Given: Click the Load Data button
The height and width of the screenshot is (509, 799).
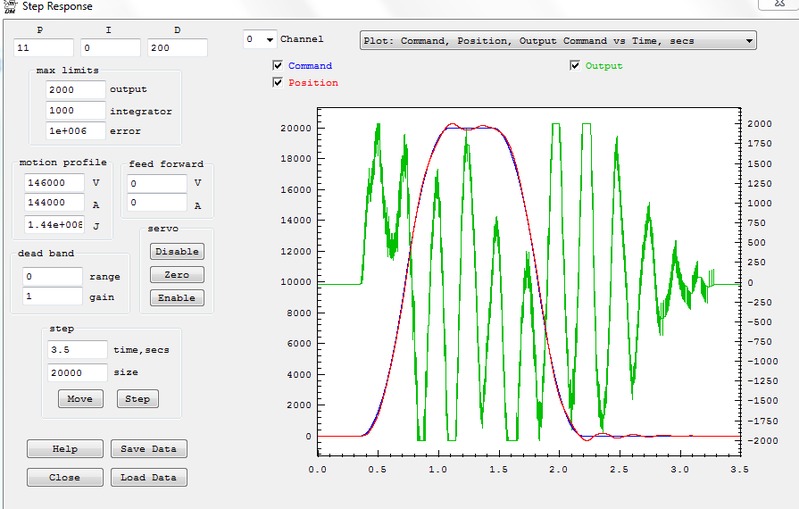Looking at the screenshot, I should pos(148,477).
